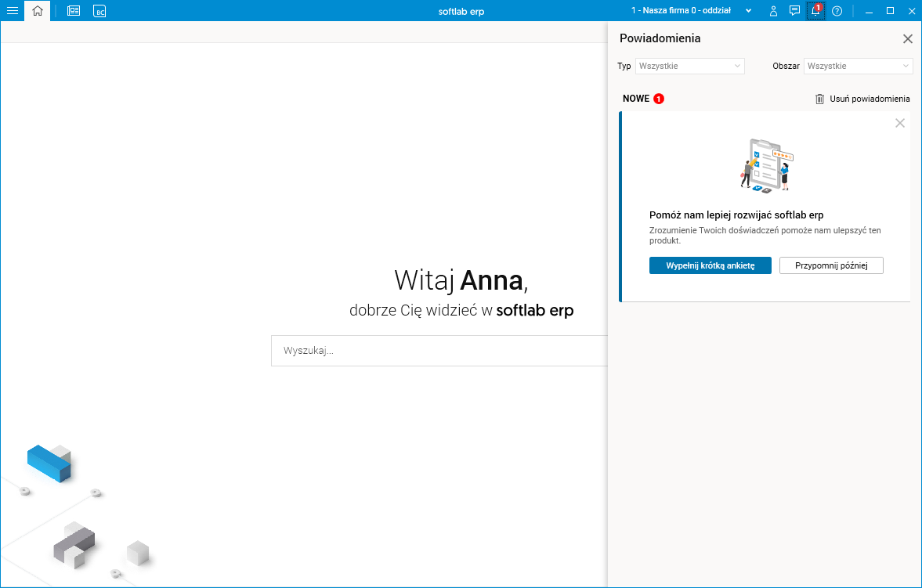
Task: Close the Powiadomienia panel
Action: (907, 39)
